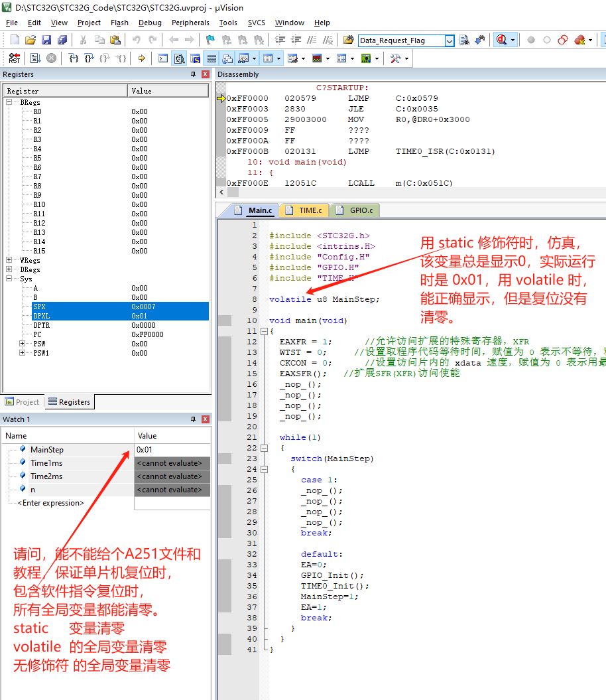This screenshot has height=700, width=606.
Task: Open the Flash menu
Action: pos(119,23)
